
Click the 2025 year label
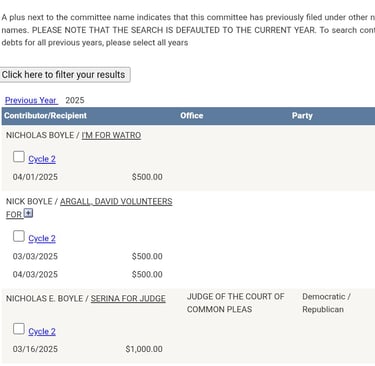tap(75, 100)
